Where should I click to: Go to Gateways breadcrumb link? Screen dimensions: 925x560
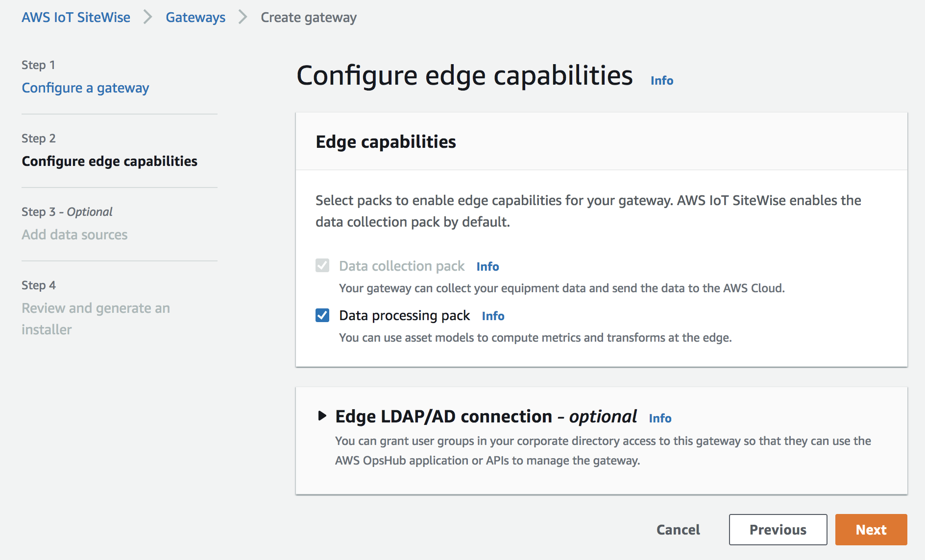pos(195,17)
